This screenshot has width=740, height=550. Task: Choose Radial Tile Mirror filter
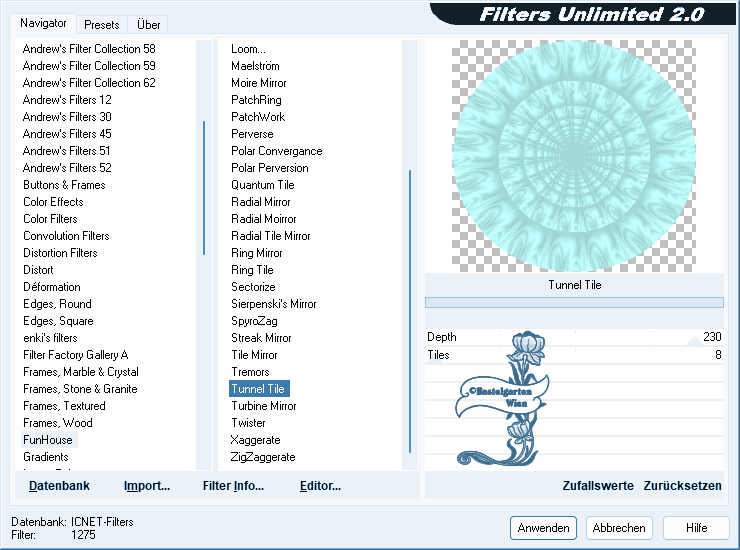(270, 236)
